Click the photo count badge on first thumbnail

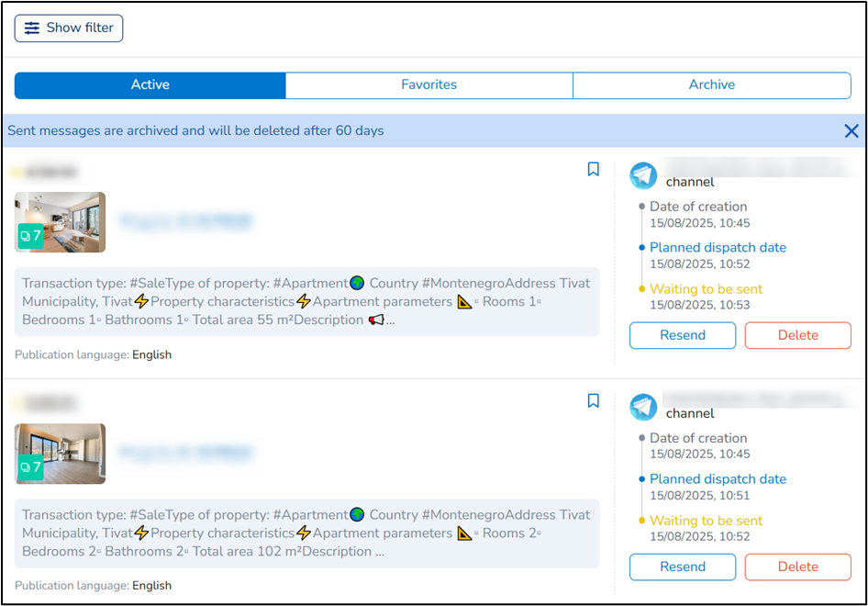tap(30, 236)
